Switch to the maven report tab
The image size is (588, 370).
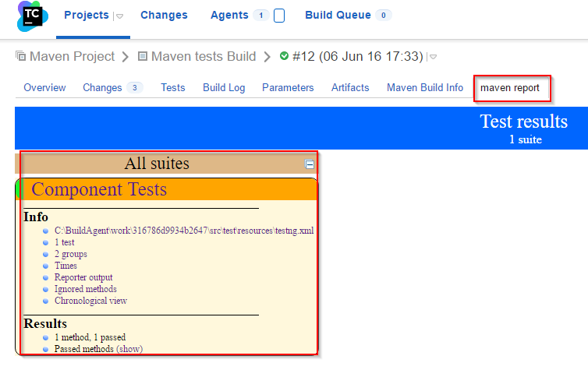509,88
